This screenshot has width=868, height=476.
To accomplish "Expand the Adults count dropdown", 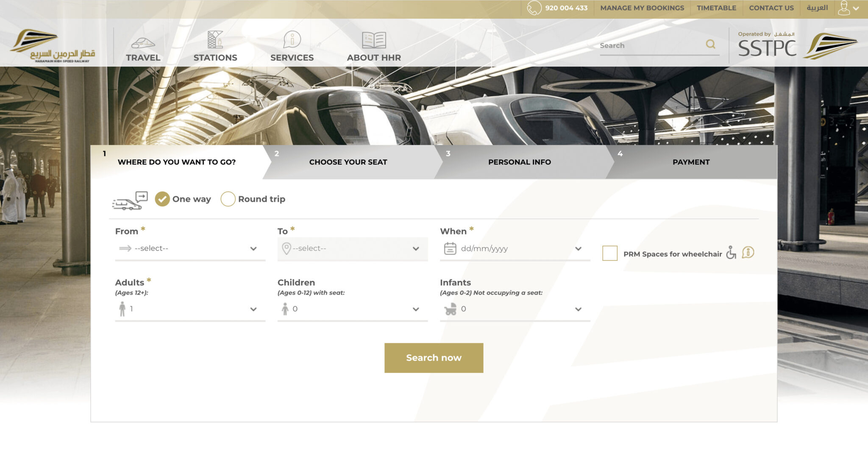I will tap(190, 309).
